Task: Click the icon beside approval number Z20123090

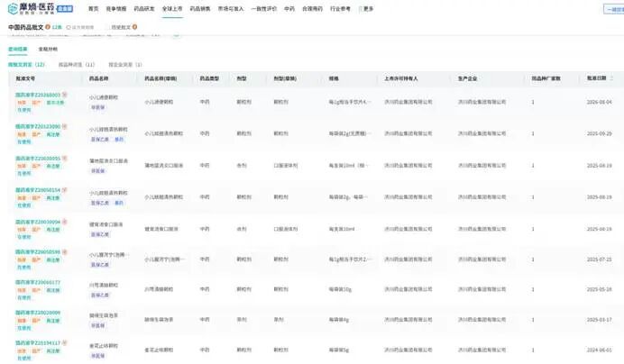Action: [x=64, y=126]
